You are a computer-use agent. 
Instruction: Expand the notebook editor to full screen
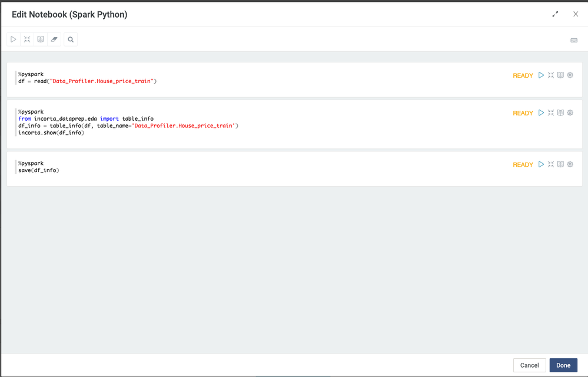click(x=555, y=14)
